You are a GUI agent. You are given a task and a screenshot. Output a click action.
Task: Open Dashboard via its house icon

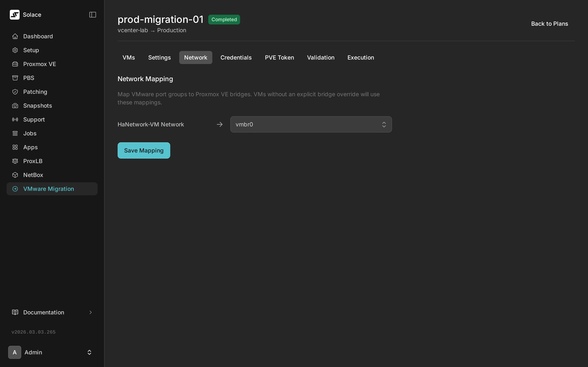pyautogui.click(x=15, y=36)
